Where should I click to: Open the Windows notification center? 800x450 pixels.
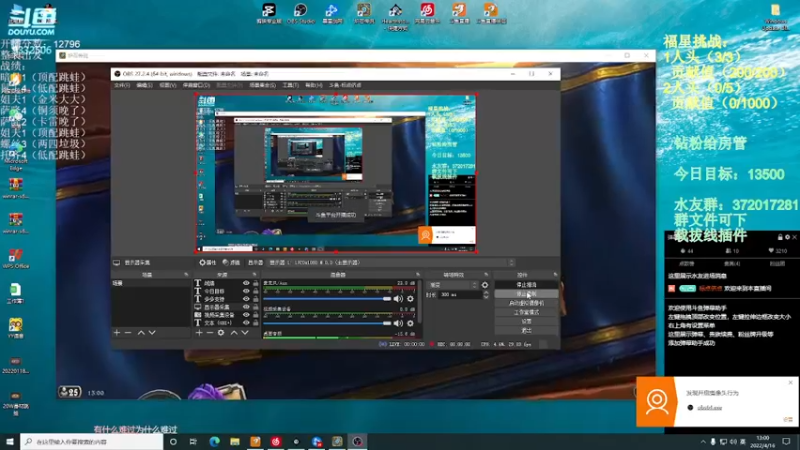[x=786, y=441]
